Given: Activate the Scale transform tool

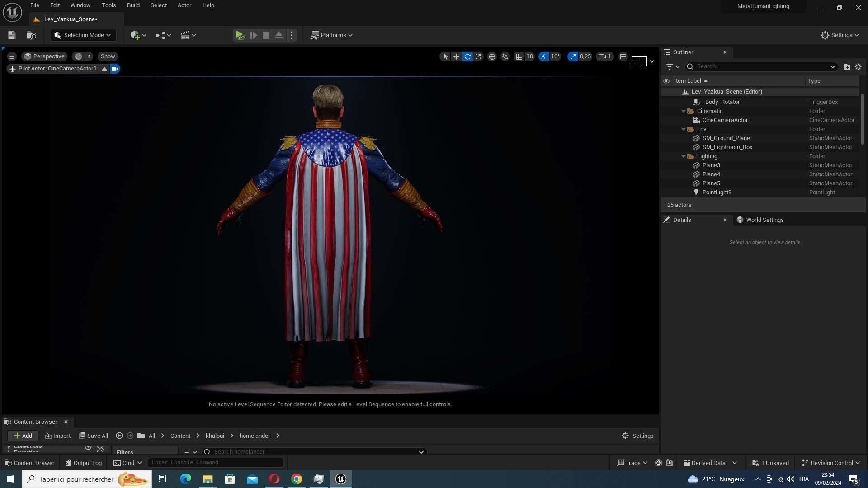Looking at the screenshot, I should pyautogui.click(x=478, y=56).
